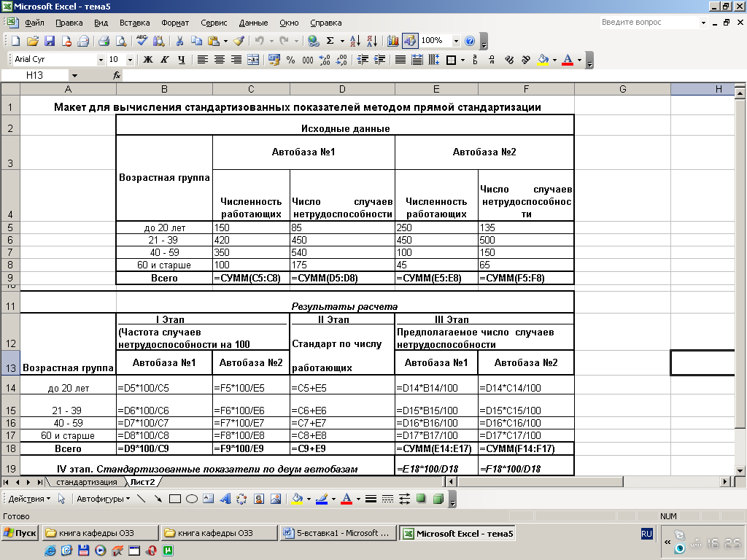This screenshot has height=560, width=747.
Task: Open the Автофигуры menu
Action: click(x=104, y=499)
